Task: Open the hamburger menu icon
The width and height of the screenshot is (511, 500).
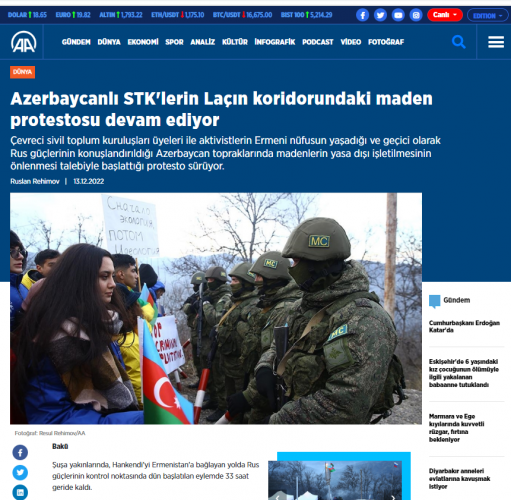Action: [496, 42]
